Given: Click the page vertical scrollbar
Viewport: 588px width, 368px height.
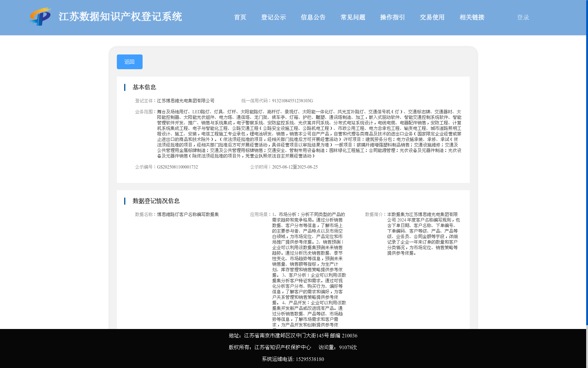Looking at the screenshot, I should [x=587, y=163].
